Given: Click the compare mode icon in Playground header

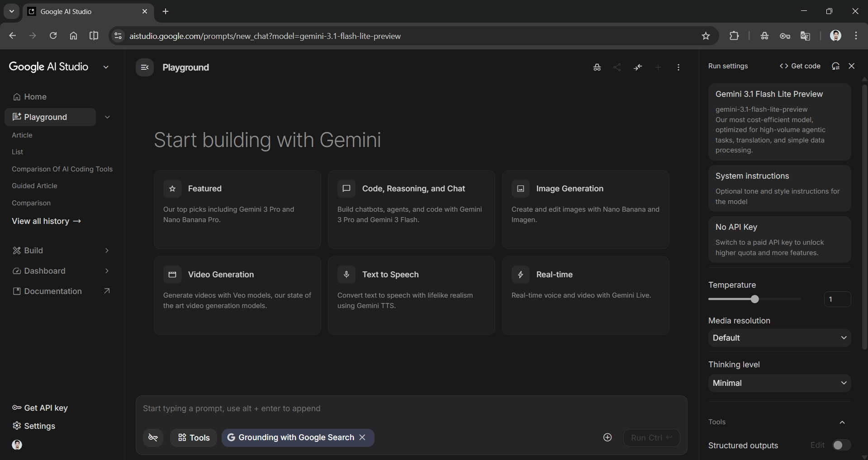Looking at the screenshot, I should tap(638, 67).
